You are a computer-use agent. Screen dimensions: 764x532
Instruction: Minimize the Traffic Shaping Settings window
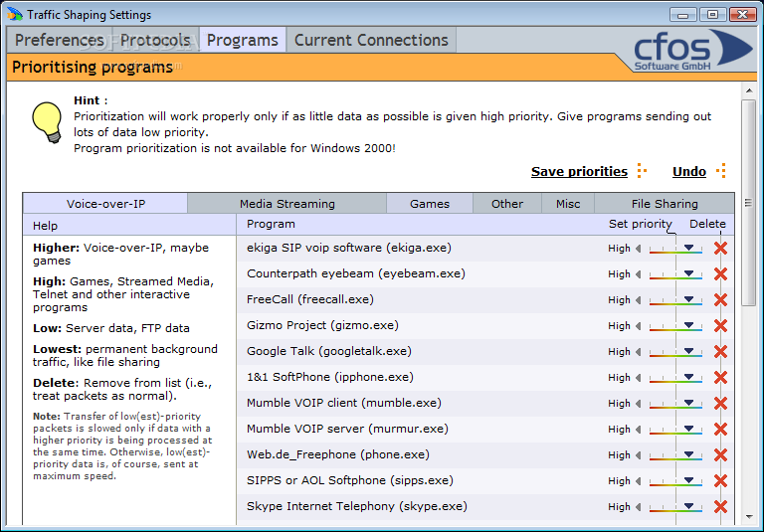pos(683,15)
